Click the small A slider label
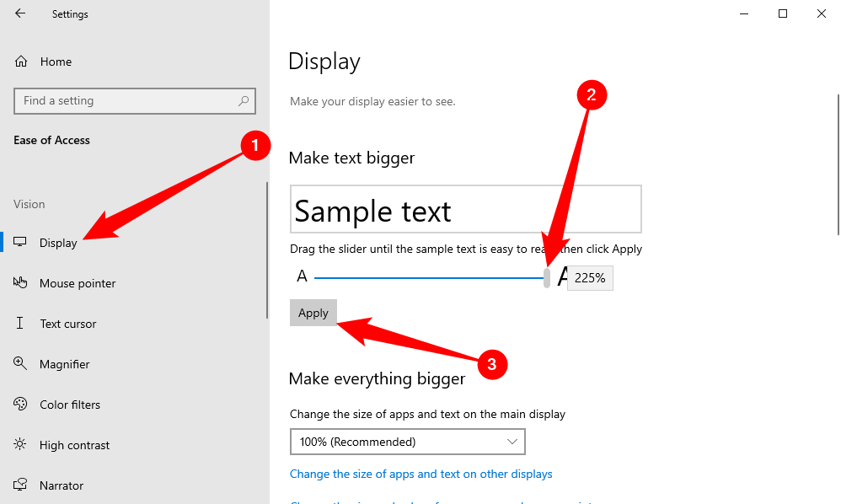 tap(302, 276)
